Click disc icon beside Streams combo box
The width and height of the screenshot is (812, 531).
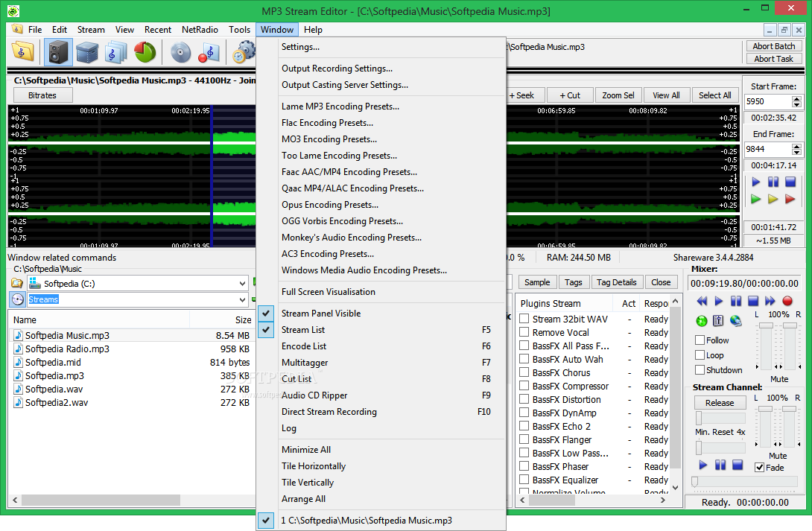click(x=18, y=299)
